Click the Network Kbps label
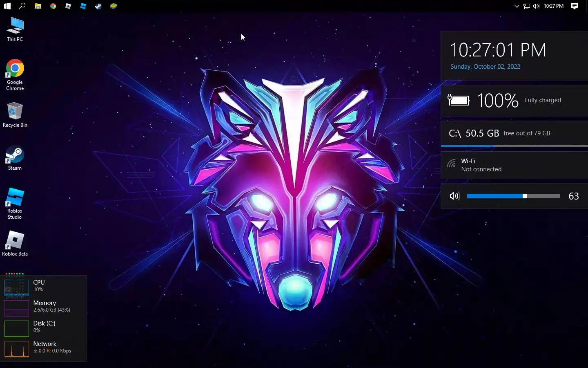This screenshot has height=368, width=588. 52,347
